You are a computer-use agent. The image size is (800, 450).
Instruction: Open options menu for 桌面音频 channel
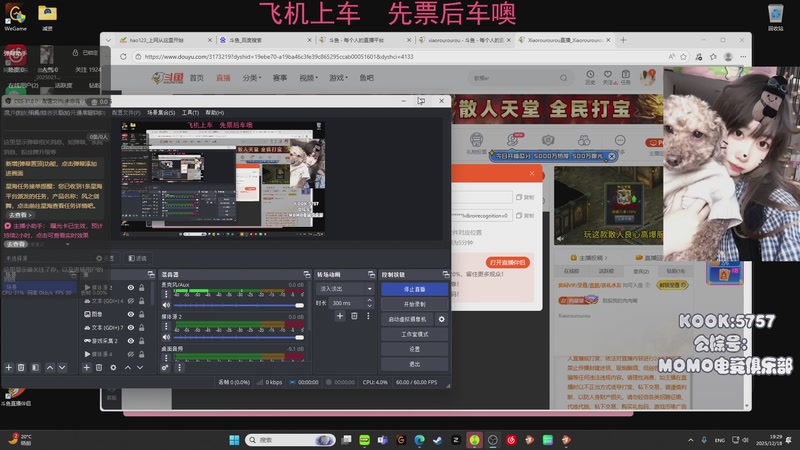[166, 357]
